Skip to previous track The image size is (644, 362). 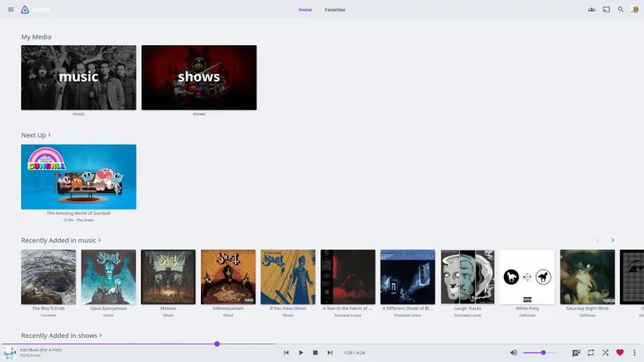tap(287, 353)
